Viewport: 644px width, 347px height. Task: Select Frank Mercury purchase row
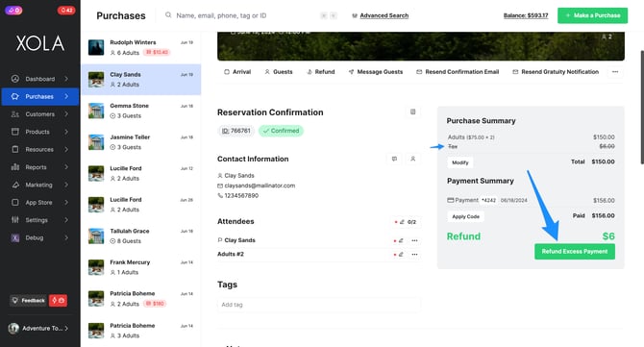pyautogui.click(x=141, y=267)
